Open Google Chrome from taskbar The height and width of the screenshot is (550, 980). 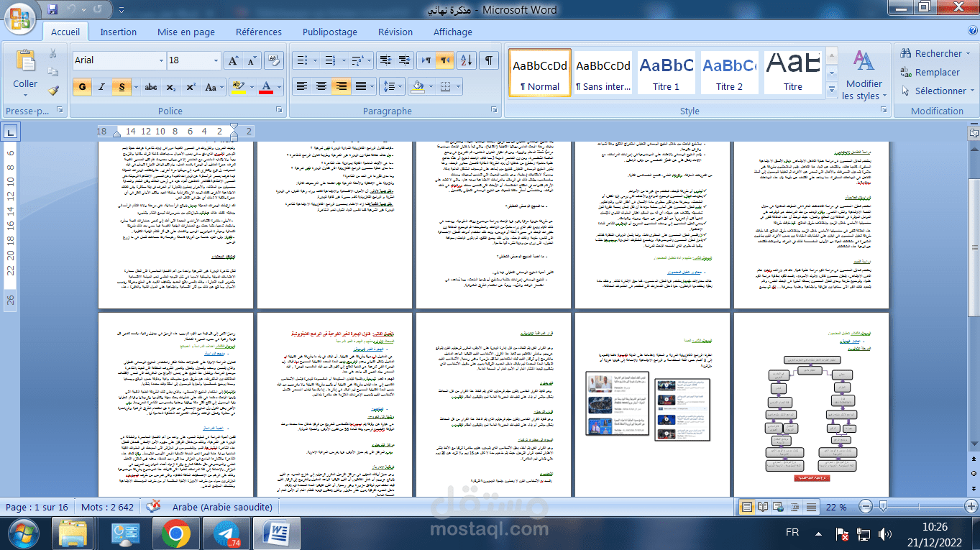click(175, 533)
